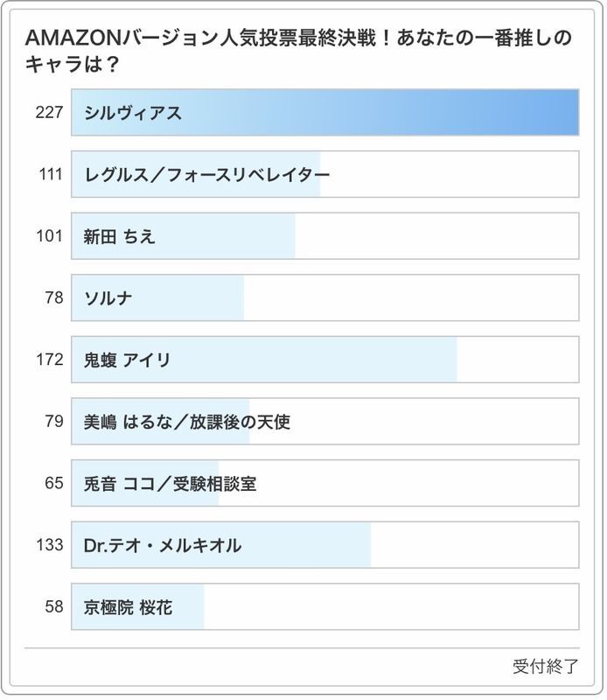The image size is (607, 700).
Task: Select the ソルナ poll option
Action: [x=324, y=297]
